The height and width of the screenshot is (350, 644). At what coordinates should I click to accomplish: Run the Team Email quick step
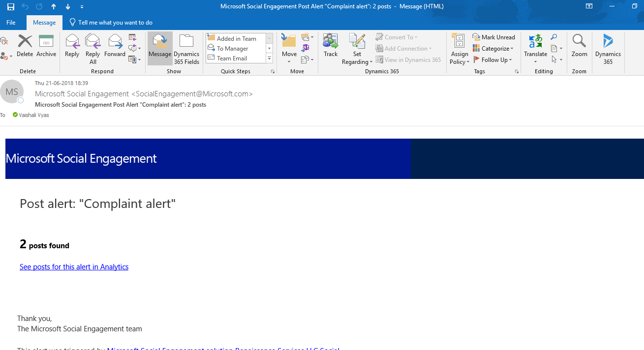pos(236,58)
